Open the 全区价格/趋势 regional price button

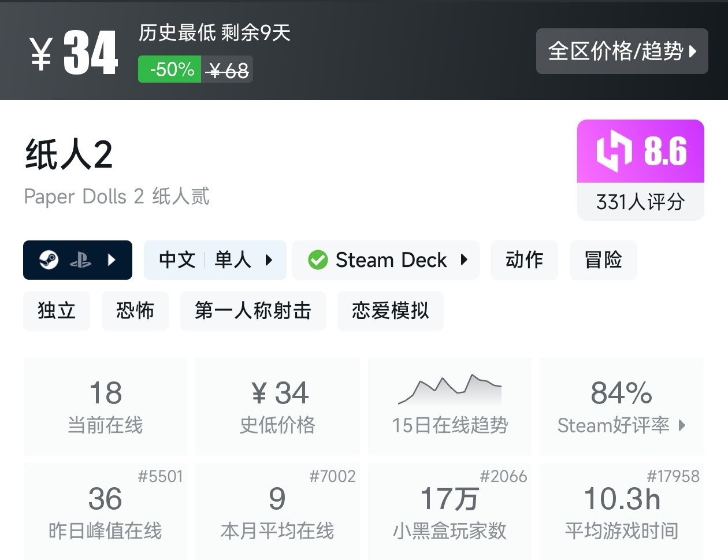(622, 51)
